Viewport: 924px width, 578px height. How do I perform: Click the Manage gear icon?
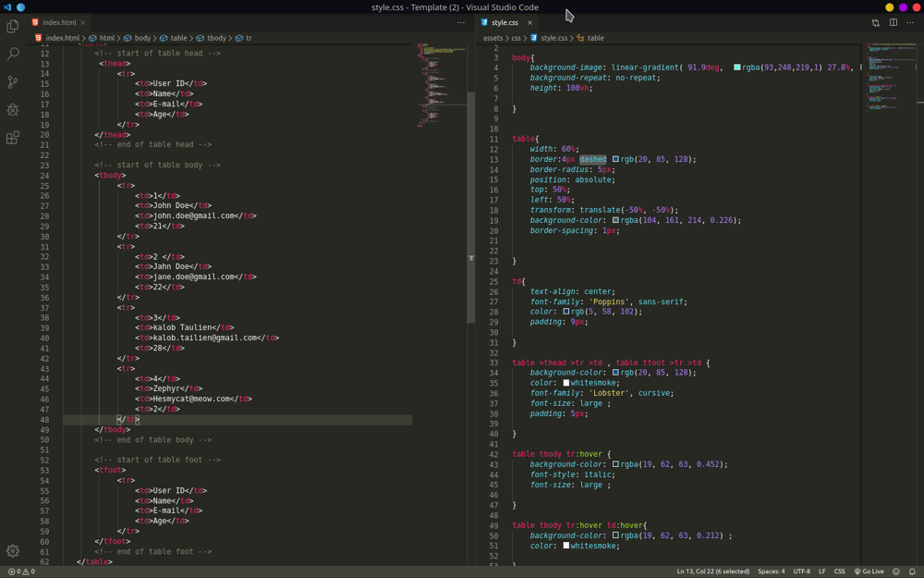coord(13,551)
